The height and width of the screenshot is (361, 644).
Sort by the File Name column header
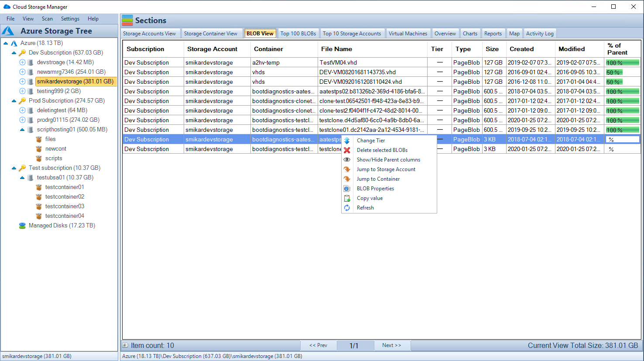(372, 49)
